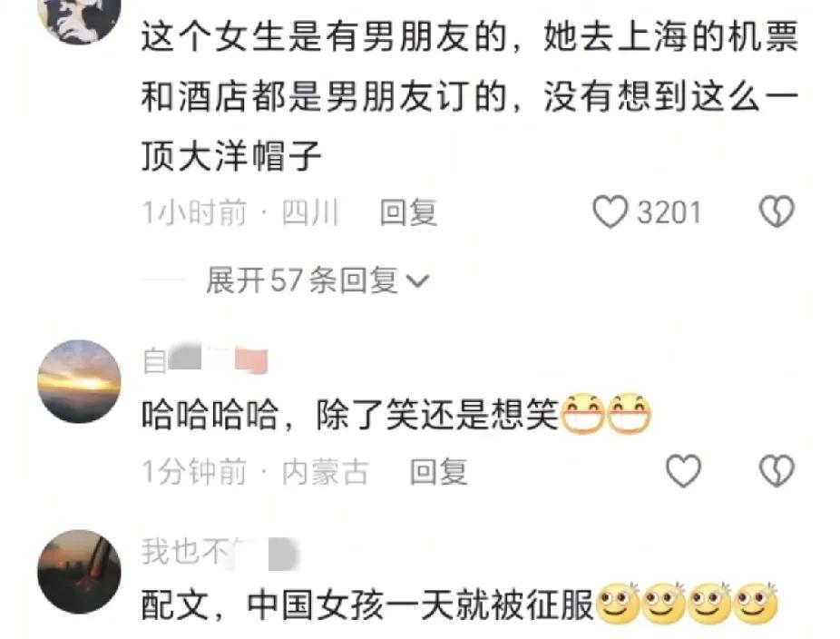Tap the comment about 男朋友订的机票和酒店
Image resolution: width=840 pixels, height=639 pixels.
pyautogui.click(x=471, y=97)
